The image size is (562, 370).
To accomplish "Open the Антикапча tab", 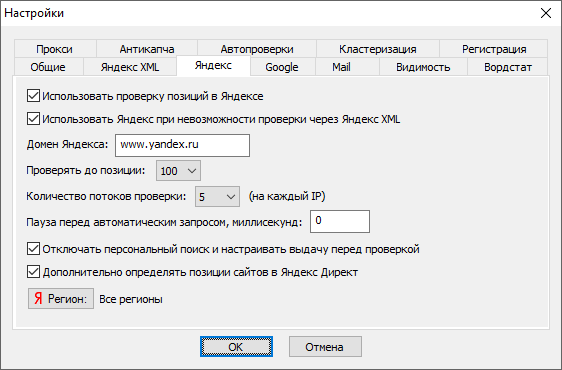I will click(147, 49).
